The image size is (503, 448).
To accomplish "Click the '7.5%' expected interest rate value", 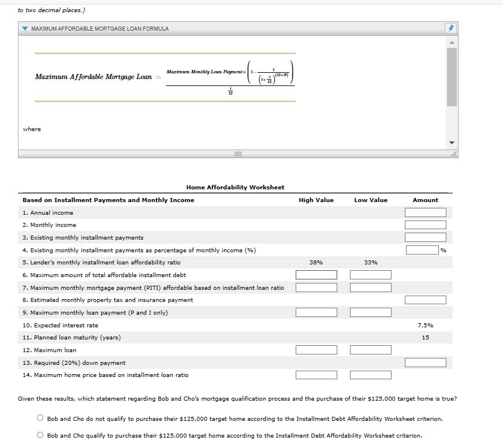I will [x=426, y=325].
